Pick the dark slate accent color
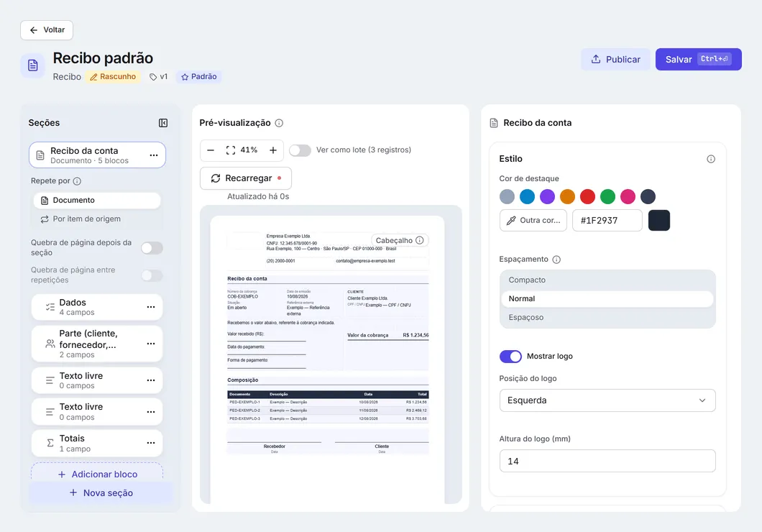Viewport: 762px width, 532px height. point(648,197)
